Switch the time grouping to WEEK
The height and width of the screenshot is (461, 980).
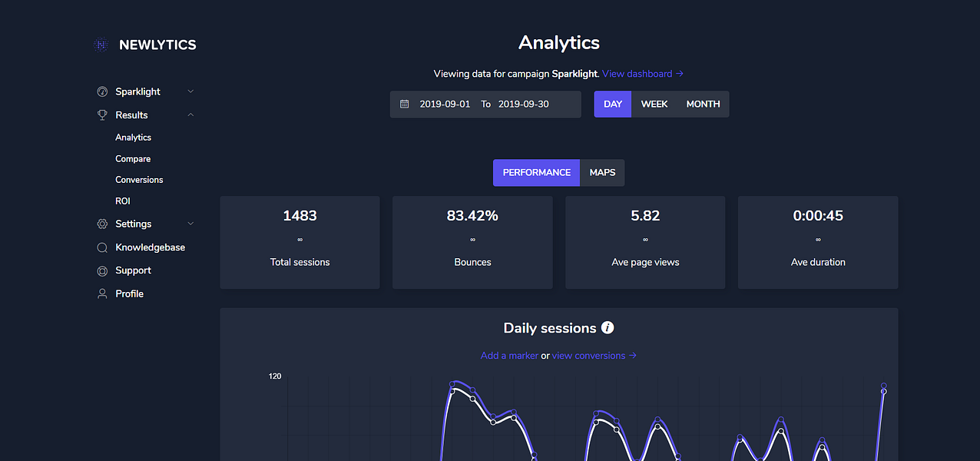(654, 104)
